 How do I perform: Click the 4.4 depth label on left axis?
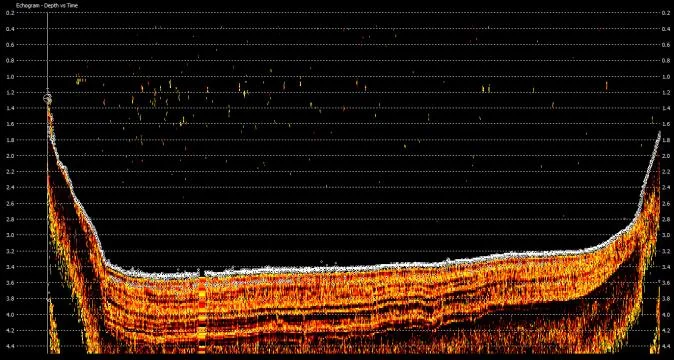tap(10, 346)
